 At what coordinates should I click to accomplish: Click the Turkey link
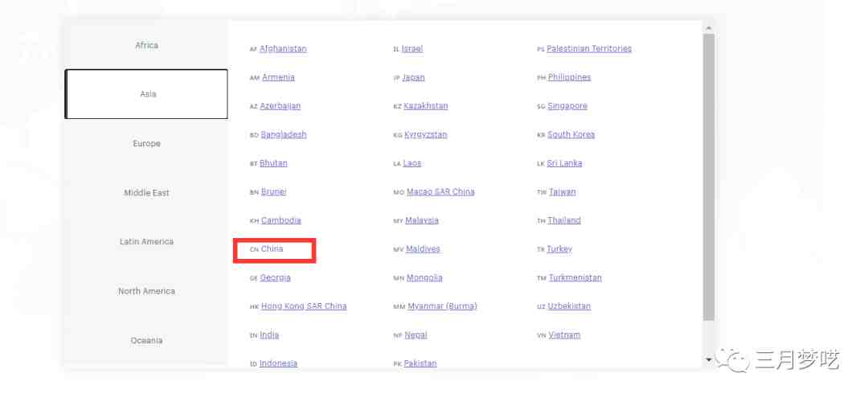click(559, 249)
